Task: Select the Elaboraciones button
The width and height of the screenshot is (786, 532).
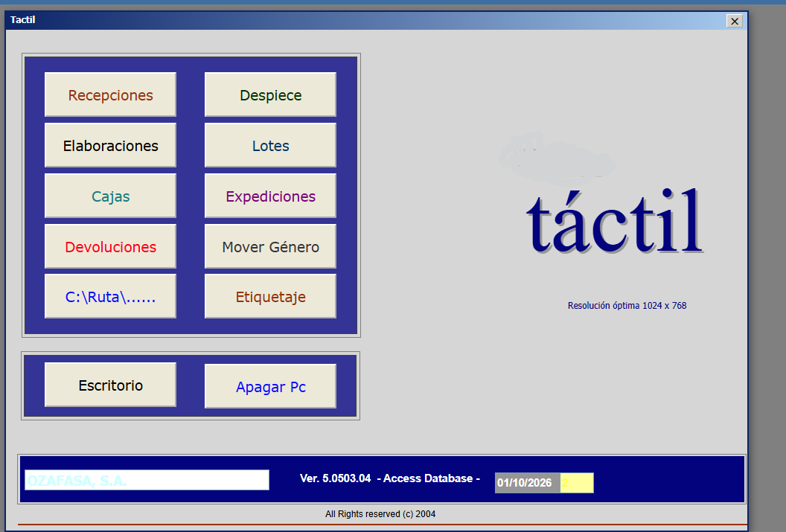Action: (110, 145)
